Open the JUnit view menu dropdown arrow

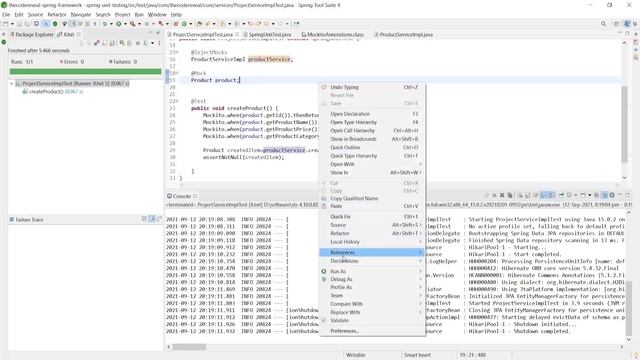[x=153, y=43]
